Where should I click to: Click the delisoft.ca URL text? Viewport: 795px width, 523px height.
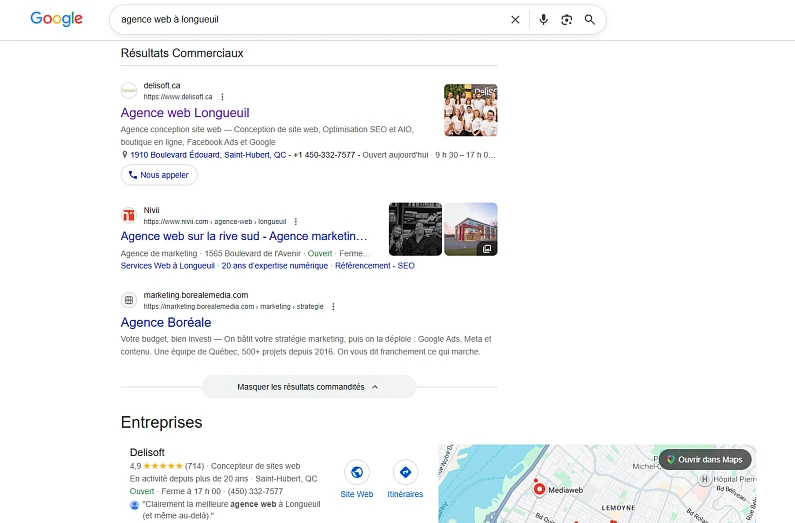177,97
